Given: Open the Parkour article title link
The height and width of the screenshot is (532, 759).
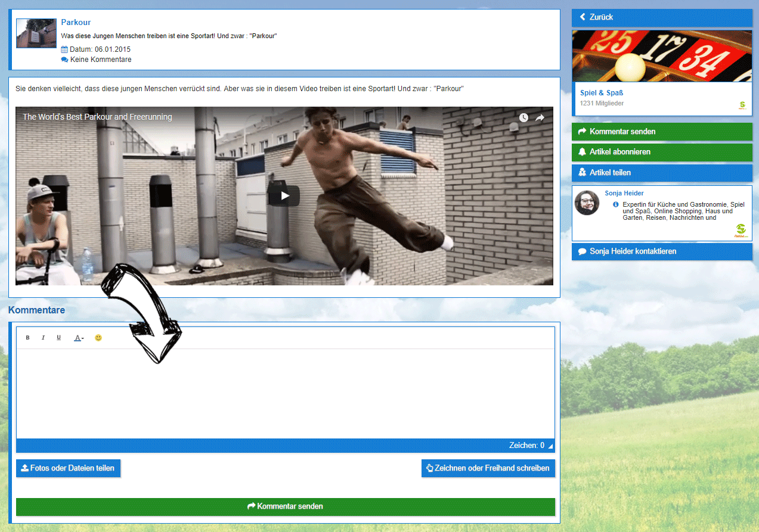Looking at the screenshot, I should 76,22.
